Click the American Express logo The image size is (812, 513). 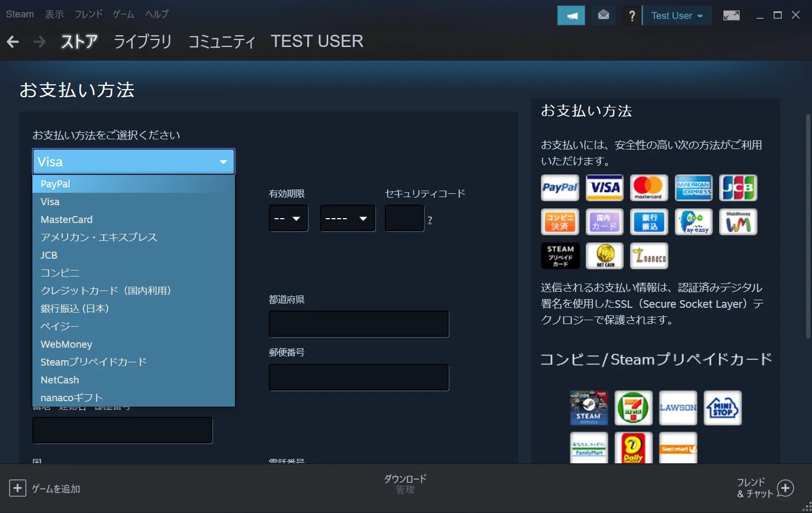click(x=694, y=188)
